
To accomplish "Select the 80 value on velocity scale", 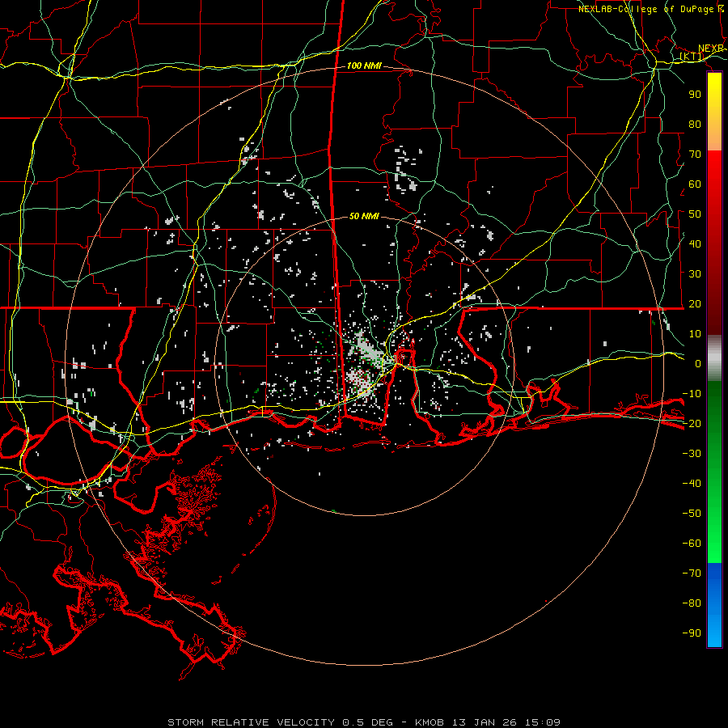I will point(695,124).
